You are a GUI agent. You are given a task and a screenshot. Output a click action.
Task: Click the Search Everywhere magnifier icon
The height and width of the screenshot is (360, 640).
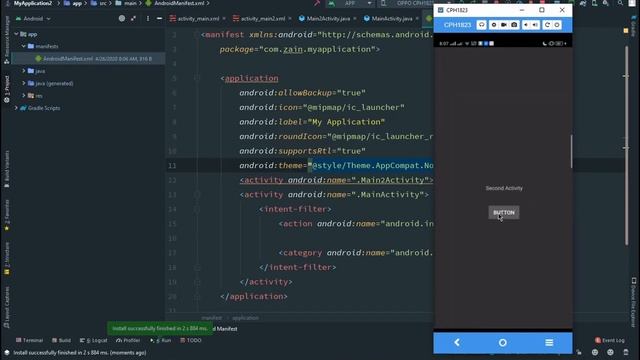tap(620, 3)
